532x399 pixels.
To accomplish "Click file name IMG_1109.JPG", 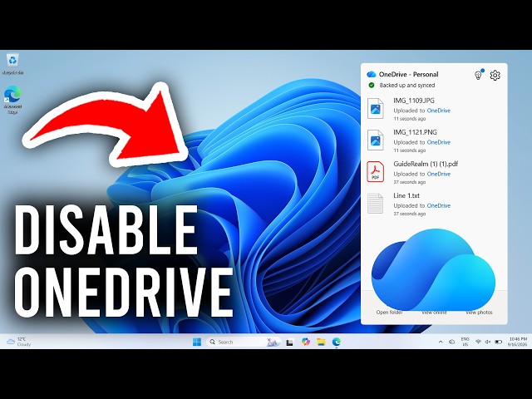I will pos(414,101).
